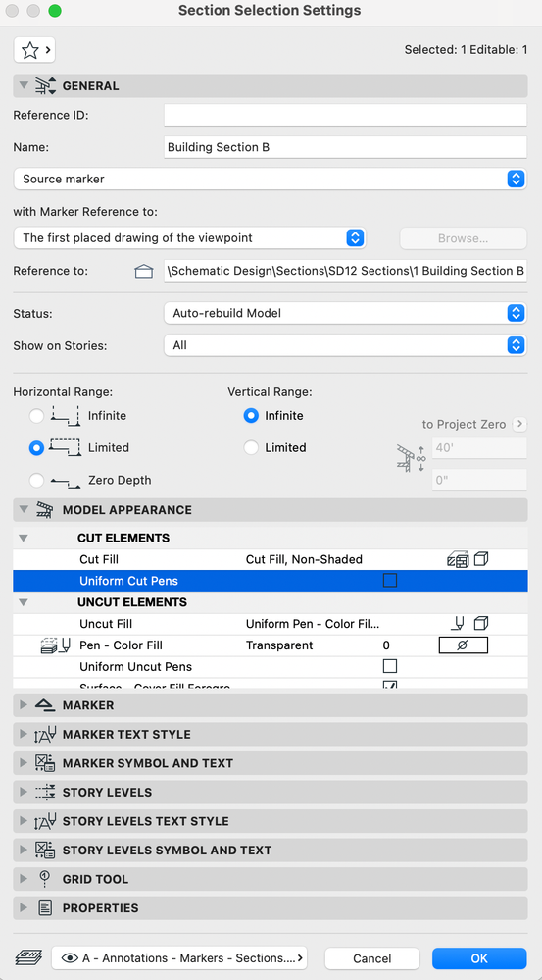542x980 pixels.
Task: Click the OK button
Action: (479, 958)
